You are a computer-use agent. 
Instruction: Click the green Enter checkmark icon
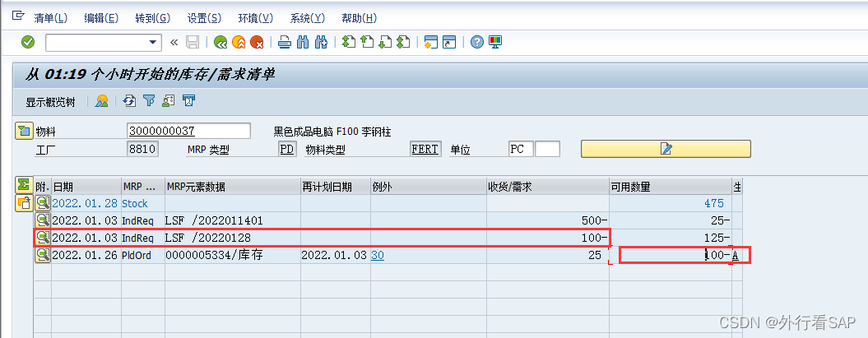[28, 42]
